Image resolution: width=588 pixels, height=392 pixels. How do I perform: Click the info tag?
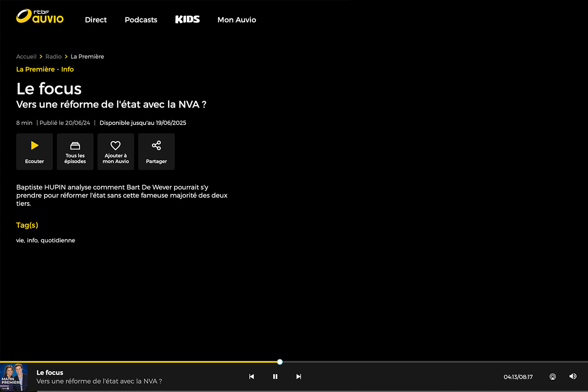pyautogui.click(x=33, y=240)
